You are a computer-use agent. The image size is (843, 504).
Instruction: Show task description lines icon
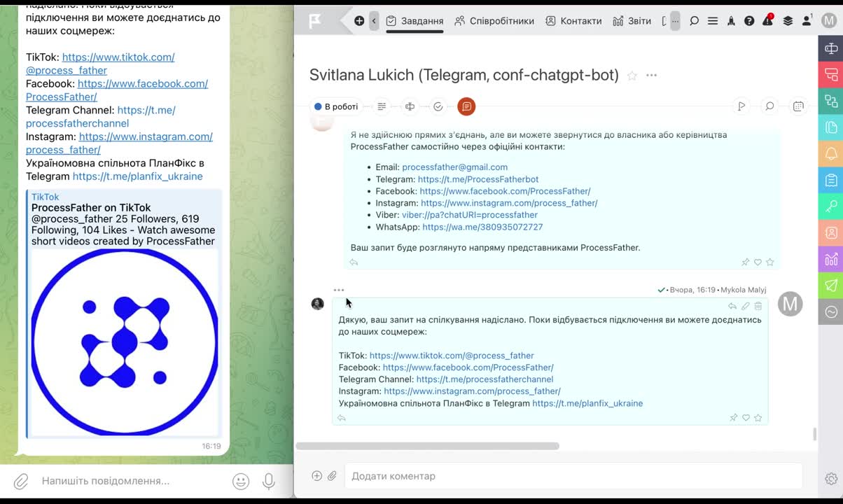pos(382,106)
